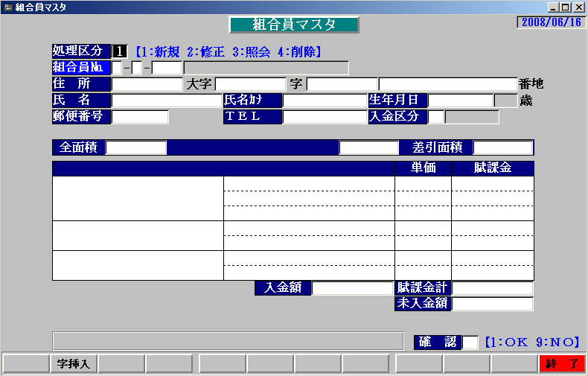Click the 大字 address field

[x=250, y=84]
